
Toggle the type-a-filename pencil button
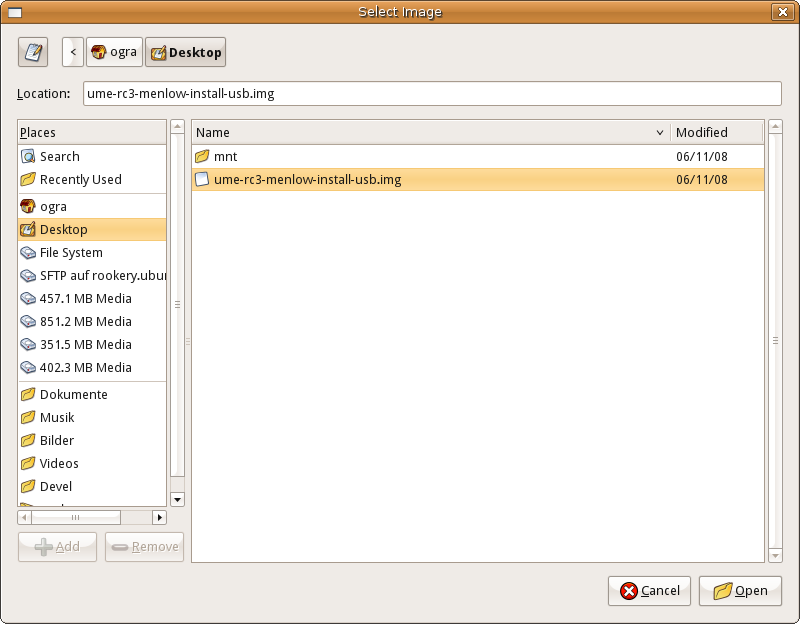click(x=33, y=52)
